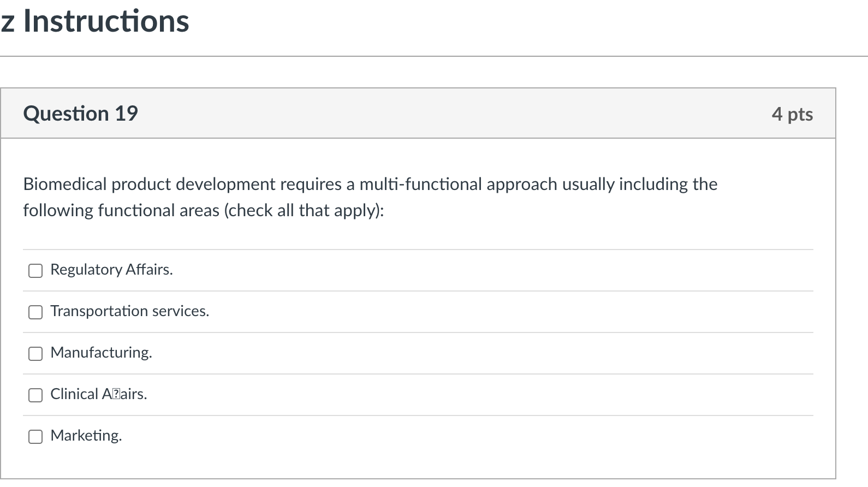Select the Manufacturing checkbox
This screenshot has width=868, height=487.
pyautogui.click(x=35, y=354)
